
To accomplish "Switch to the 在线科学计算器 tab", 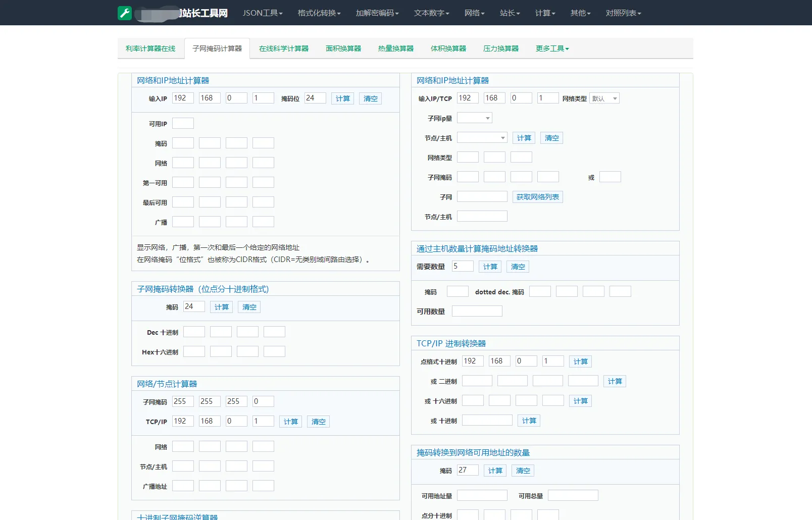I will pos(284,48).
